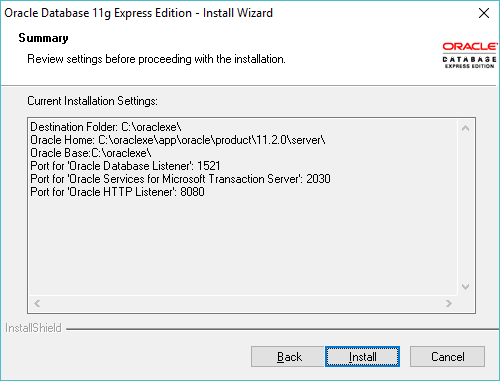Select the Oracle Home path line
Viewport: 500px width, 381px height.
click(x=178, y=140)
